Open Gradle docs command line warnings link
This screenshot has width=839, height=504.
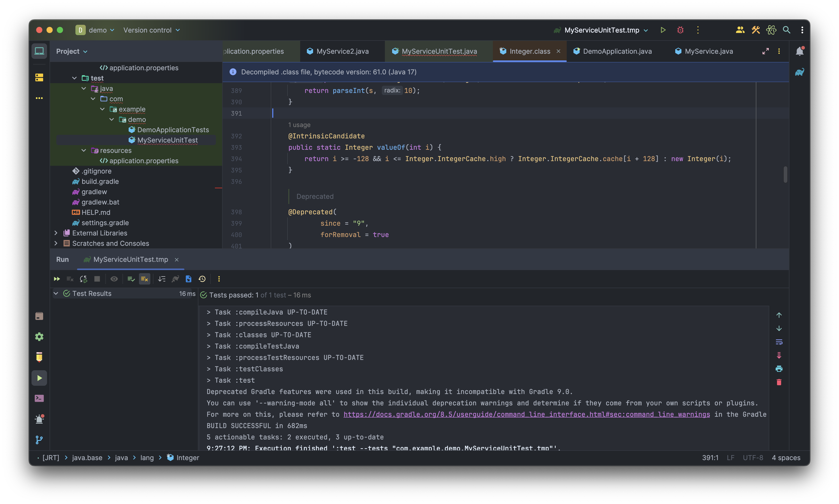pyautogui.click(x=526, y=414)
